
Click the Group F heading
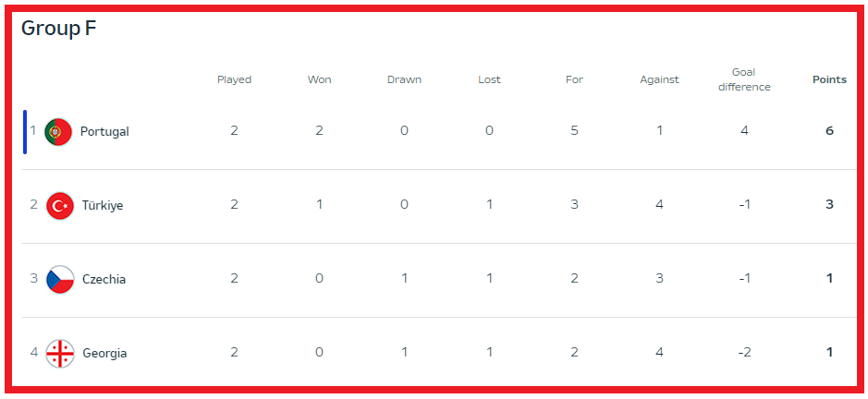coord(59,29)
